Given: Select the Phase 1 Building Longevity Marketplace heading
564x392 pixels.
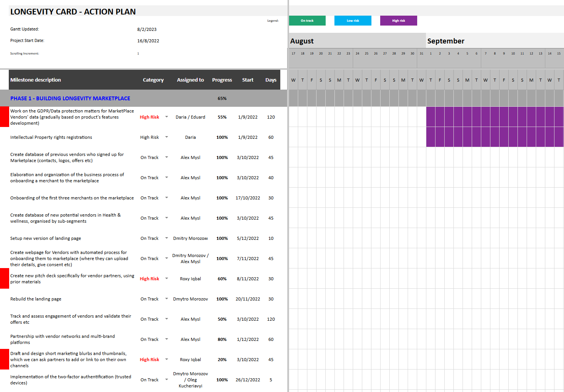Looking at the screenshot, I should (x=70, y=98).
